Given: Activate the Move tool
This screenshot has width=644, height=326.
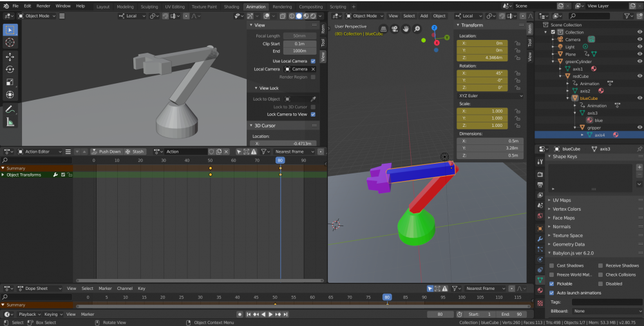Looking at the screenshot, I should (x=10, y=57).
